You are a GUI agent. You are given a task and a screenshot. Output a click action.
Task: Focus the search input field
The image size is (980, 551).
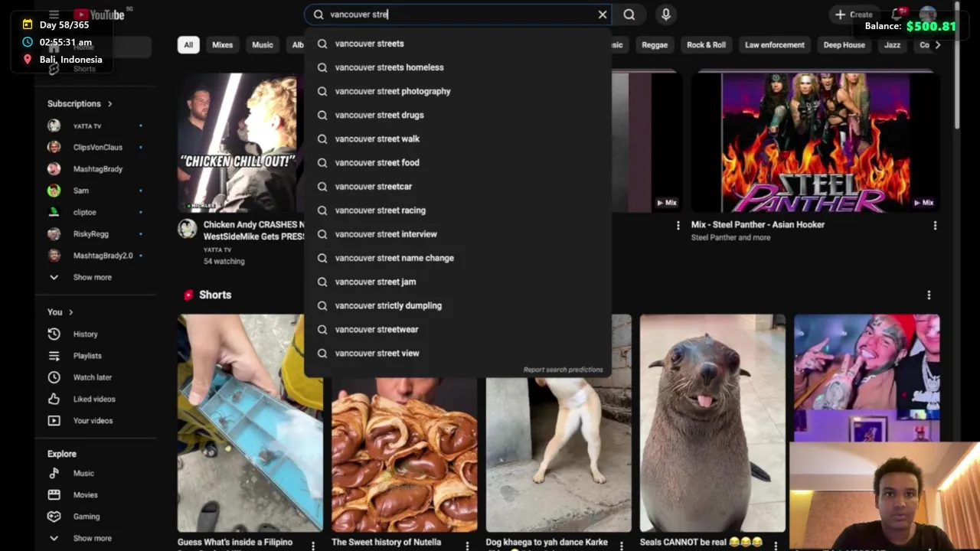click(x=459, y=15)
